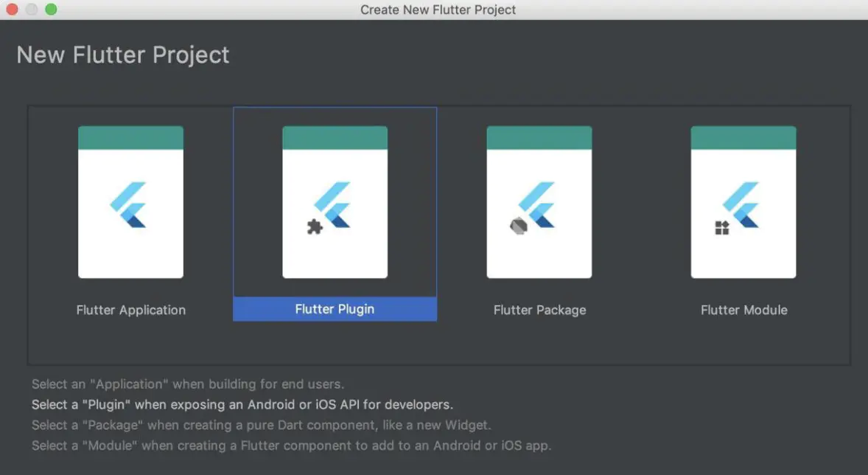The image size is (868, 475).
Task: Click the Create New Flutter Project title
Action: click(x=438, y=10)
